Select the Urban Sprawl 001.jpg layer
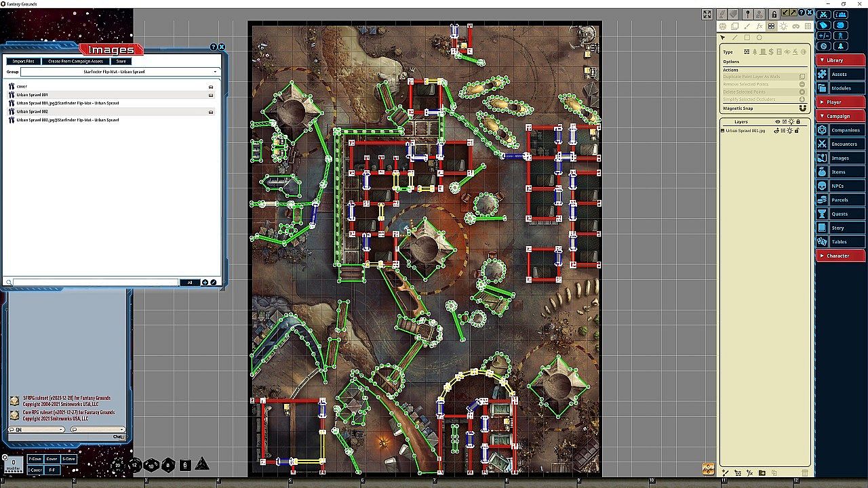The image size is (868, 488). pos(745,130)
